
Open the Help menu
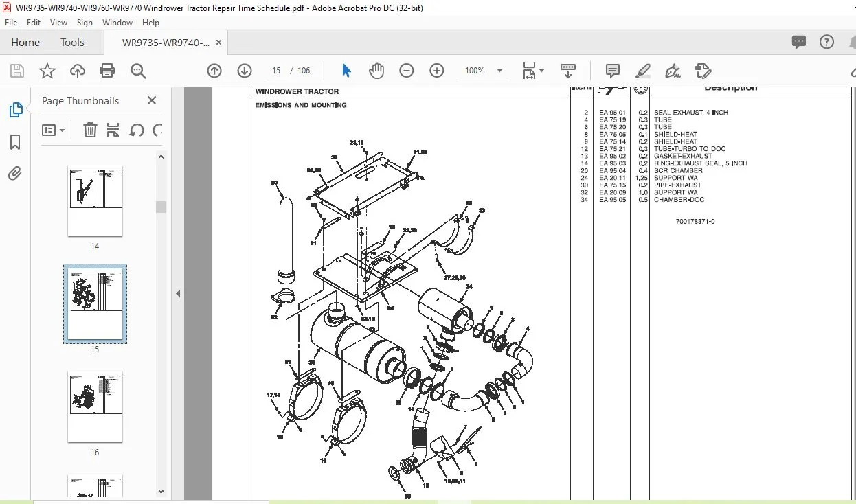pos(150,23)
